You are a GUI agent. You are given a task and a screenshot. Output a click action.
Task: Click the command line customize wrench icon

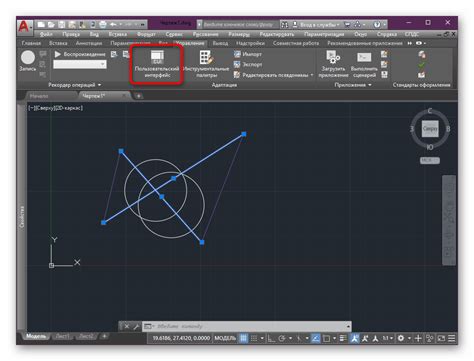136,326
